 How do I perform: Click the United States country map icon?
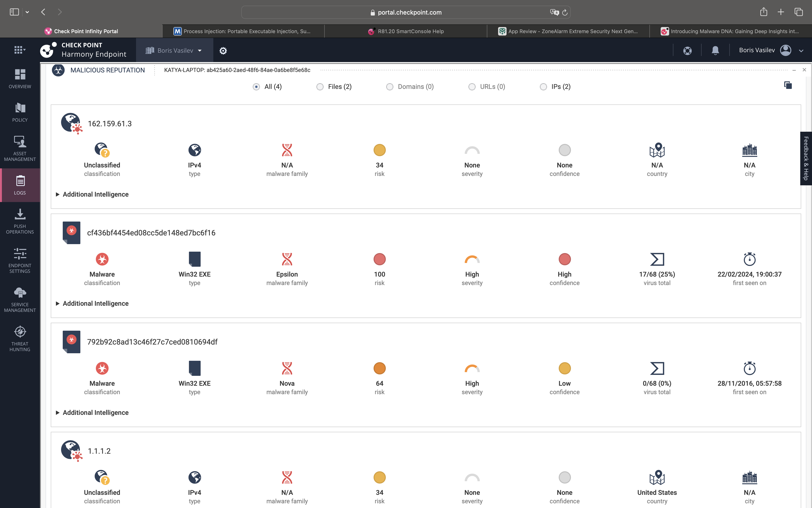657,477
